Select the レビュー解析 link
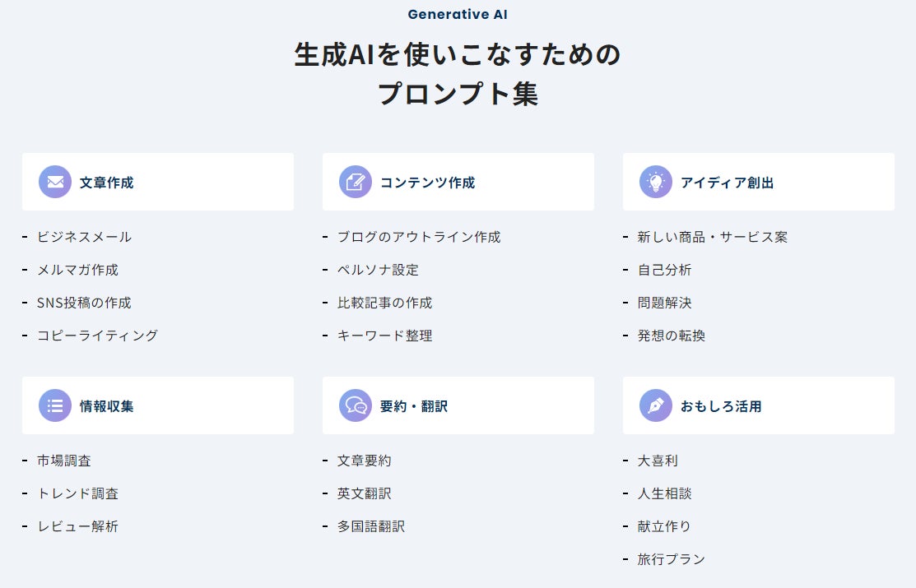Screen dimensions: 916x588 point(77,526)
